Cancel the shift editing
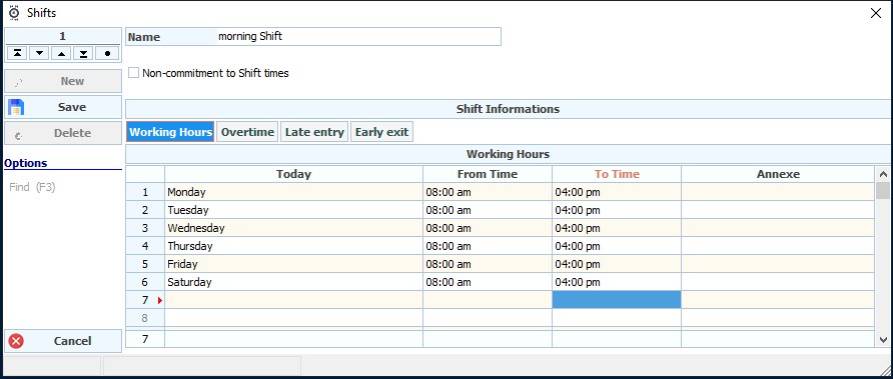The image size is (893, 379). pos(63,341)
